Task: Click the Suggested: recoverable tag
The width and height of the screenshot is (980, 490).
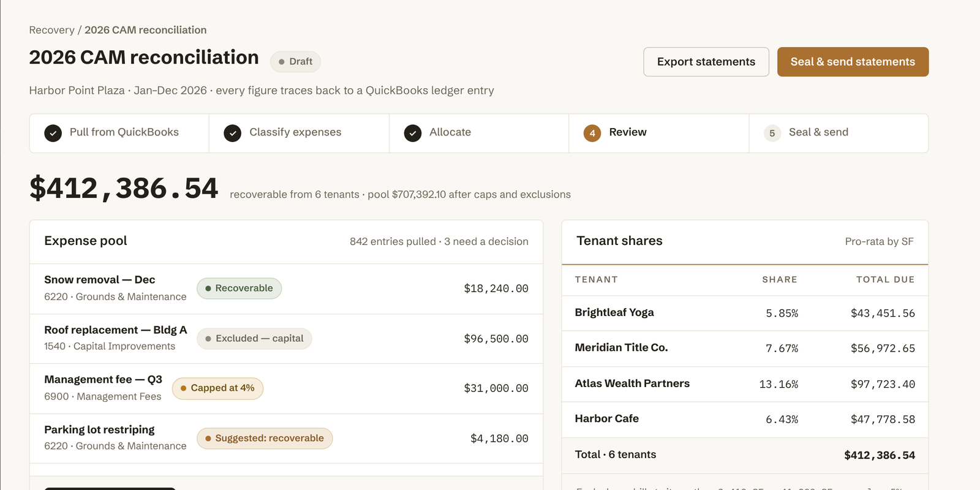Action: [265, 439]
